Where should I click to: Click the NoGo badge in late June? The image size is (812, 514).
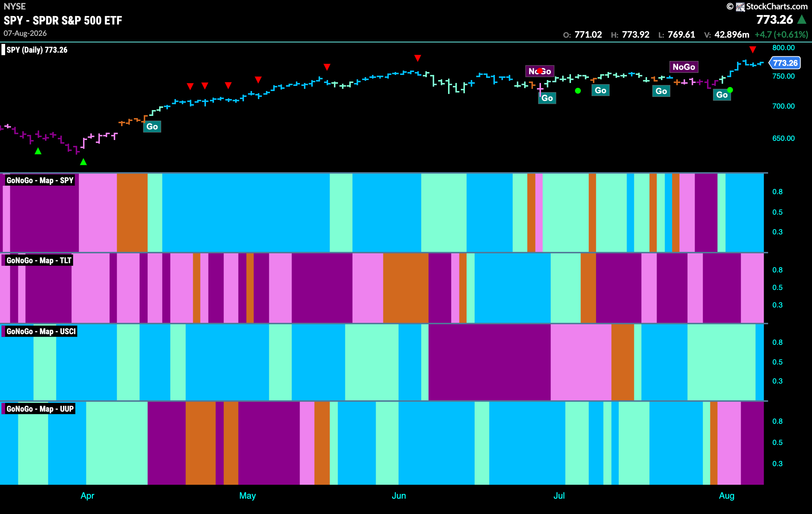(540, 71)
